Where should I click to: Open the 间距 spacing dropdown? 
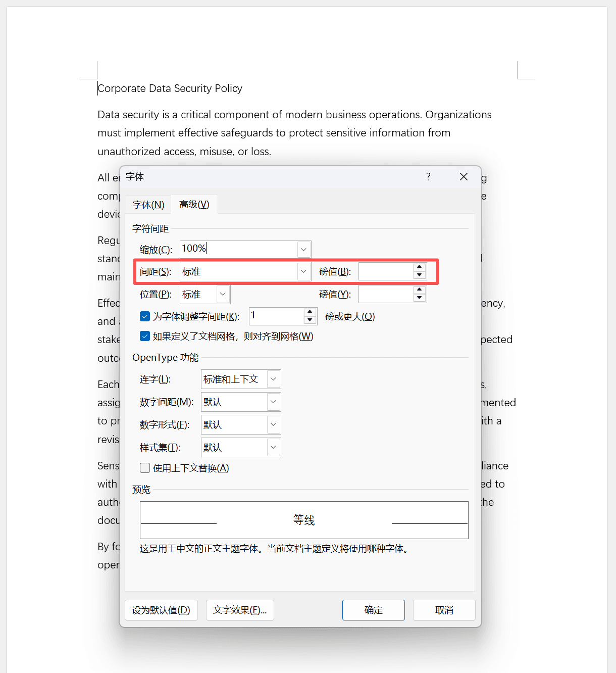point(303,271)
